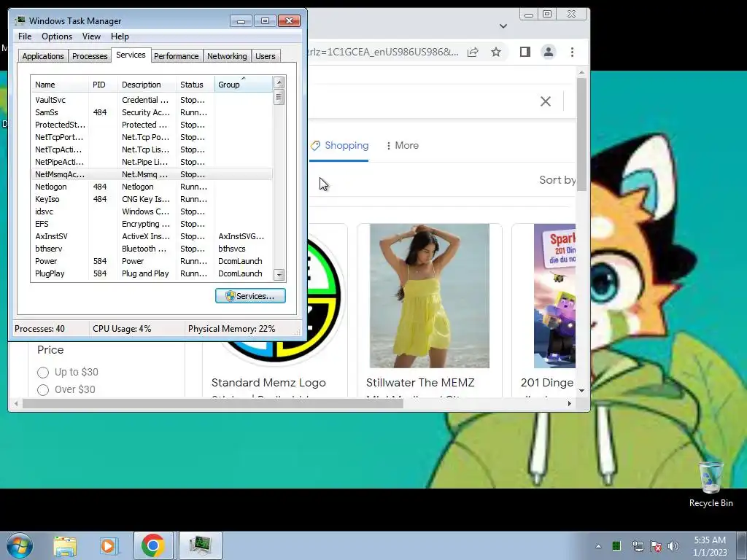Open Chrome's three-dot menu

[x=572, y=52]
